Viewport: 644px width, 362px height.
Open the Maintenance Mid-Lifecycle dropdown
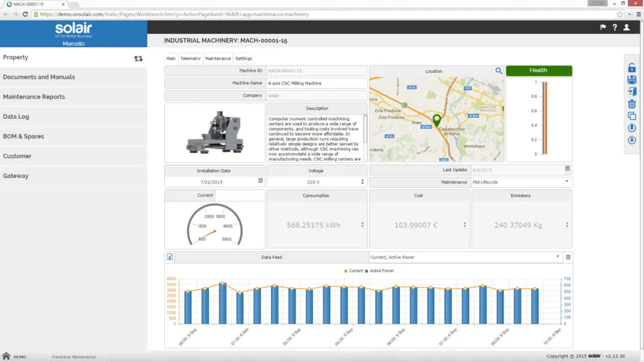(x=521, y=182)
